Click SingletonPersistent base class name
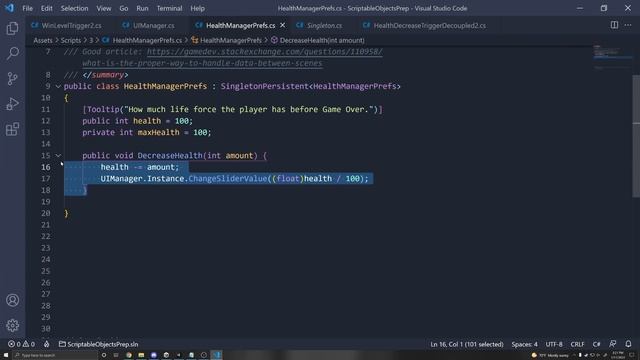640x360 pixels. (x=264, y=86)
